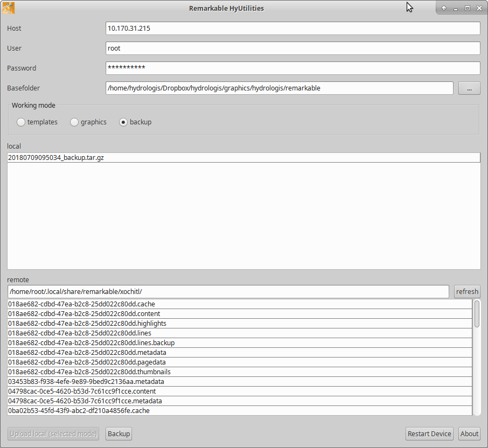The image size is (488, 448).
Task: Open the basefolder browse dialog (...)
Action: point(469,88)
